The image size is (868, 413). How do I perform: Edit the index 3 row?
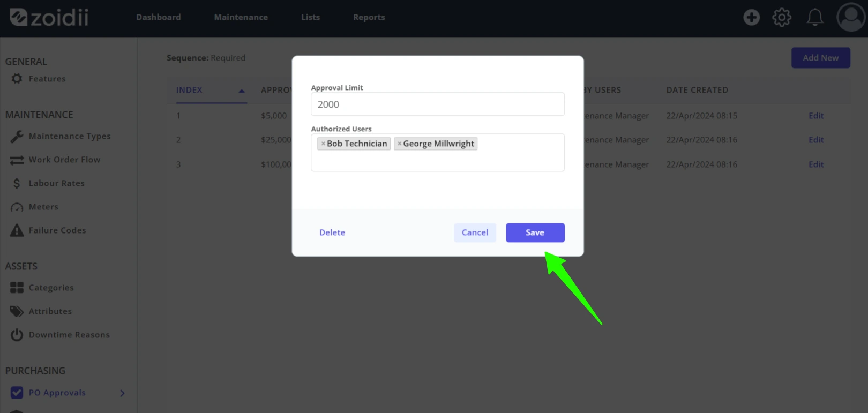tap(816, 164)
